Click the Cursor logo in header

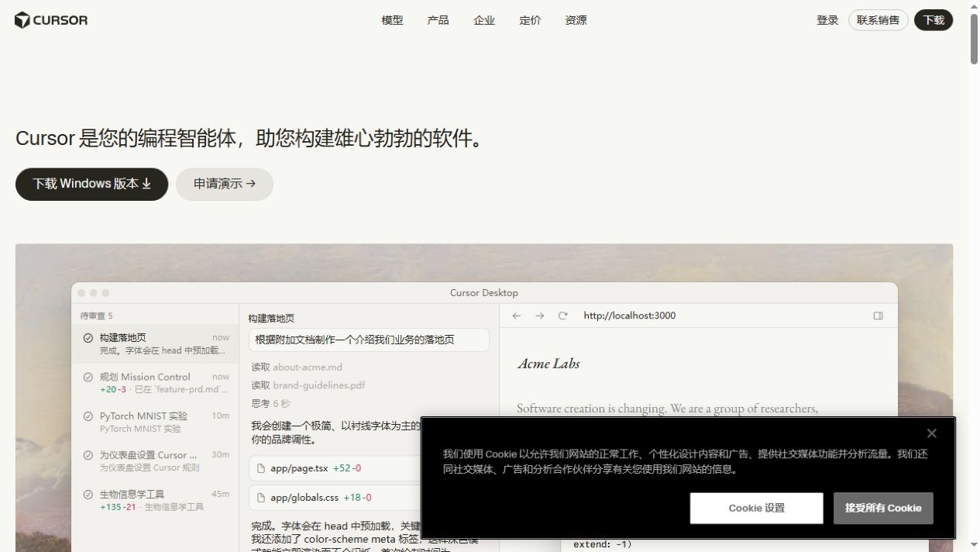pos(51,20)
